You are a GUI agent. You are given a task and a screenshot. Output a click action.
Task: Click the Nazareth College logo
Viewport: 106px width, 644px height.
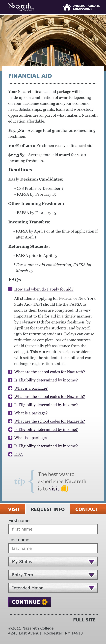point(21,7)
